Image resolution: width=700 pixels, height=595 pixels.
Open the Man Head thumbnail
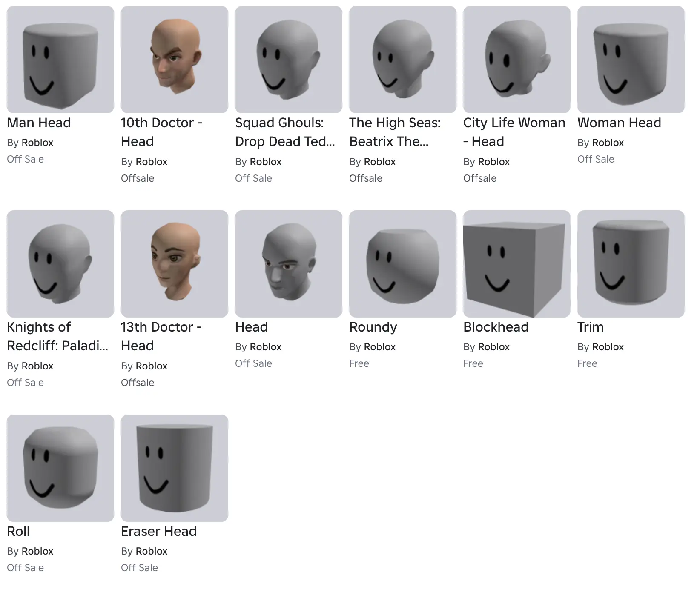(60, 60)
